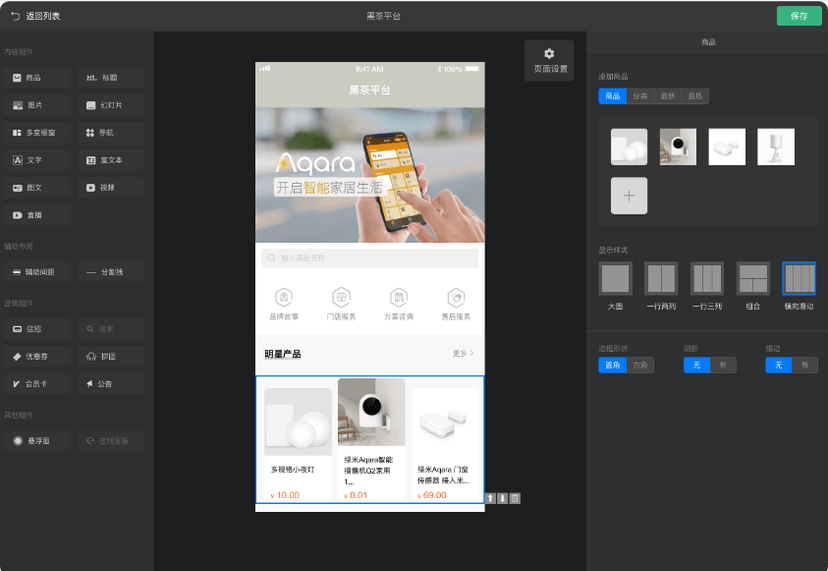Click the move-up arrow beside the product block
828x571 pixels.
click(x=490, y=498)
